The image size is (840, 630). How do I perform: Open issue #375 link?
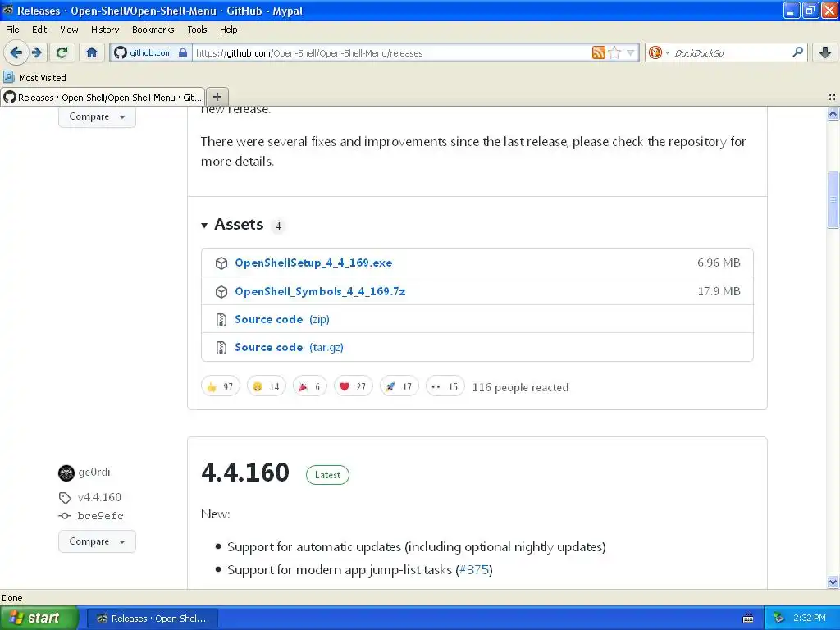[x=474, y=569]
